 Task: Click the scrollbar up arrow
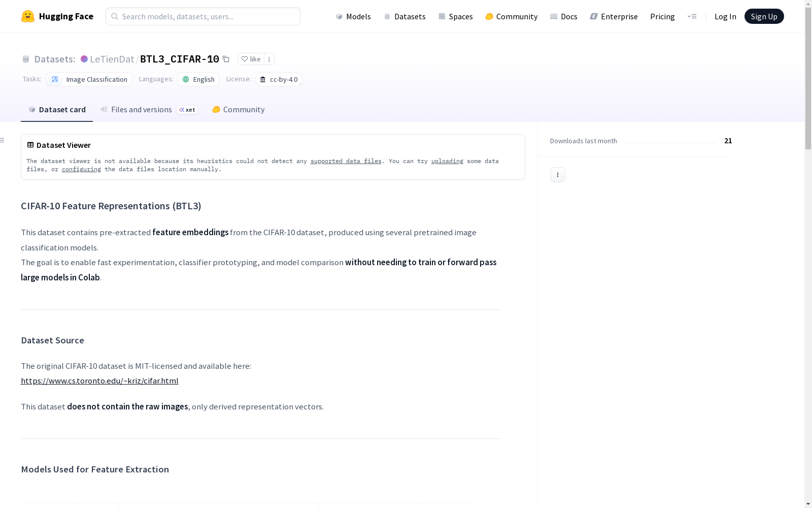808,4
